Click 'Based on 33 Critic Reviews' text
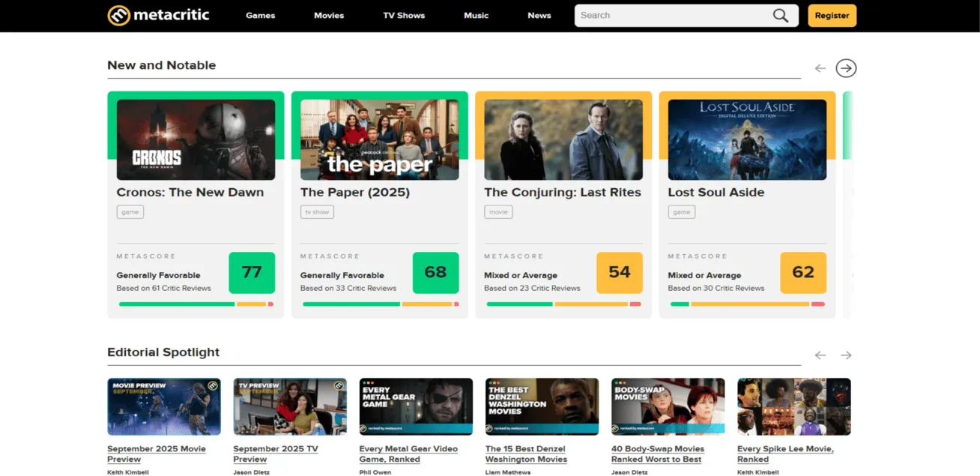 click(348, 289)
